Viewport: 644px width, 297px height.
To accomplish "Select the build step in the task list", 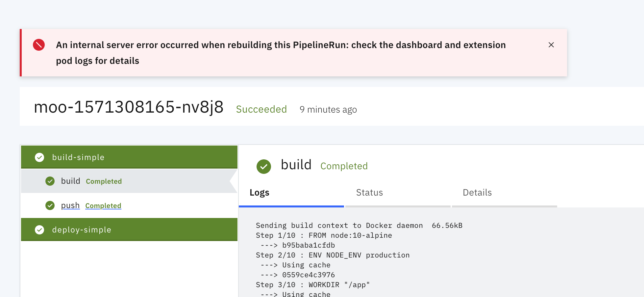I will tap(70, 181).
